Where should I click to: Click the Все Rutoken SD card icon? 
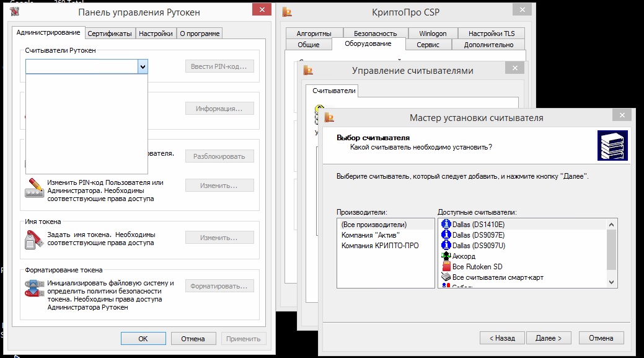click(446, 267)
